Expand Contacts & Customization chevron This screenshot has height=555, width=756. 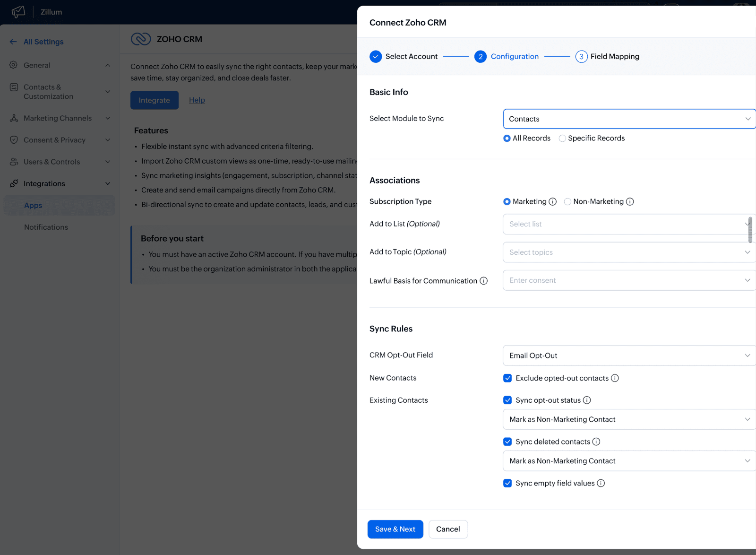(108, 92)
